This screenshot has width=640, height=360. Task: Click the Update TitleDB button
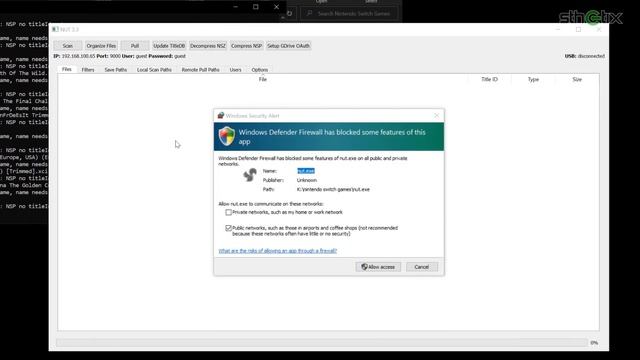click(169, 46)
